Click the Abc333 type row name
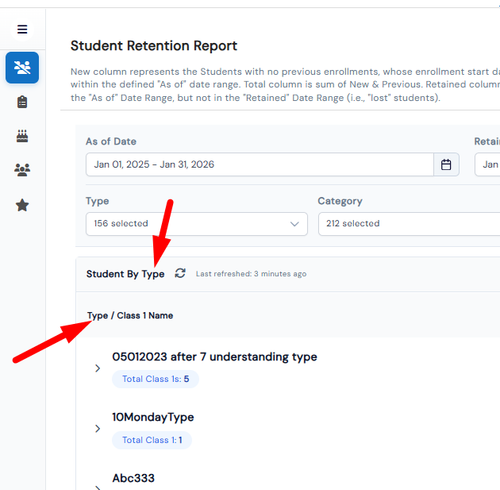The width and height of the screenshot is (500, 490). click(x=133, y=478)
